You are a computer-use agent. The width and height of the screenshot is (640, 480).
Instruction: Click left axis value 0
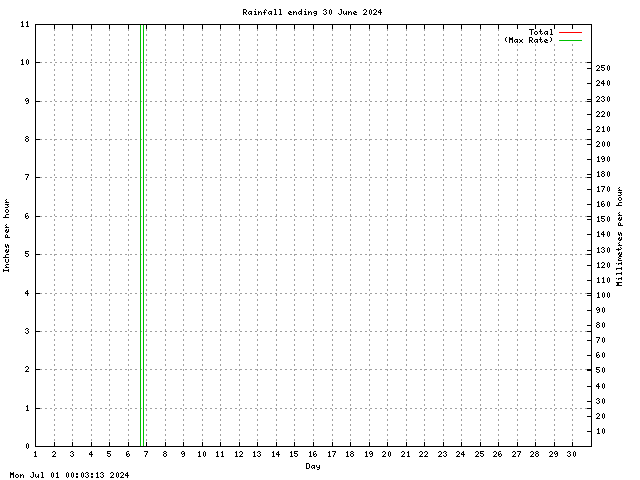(27, 446)
